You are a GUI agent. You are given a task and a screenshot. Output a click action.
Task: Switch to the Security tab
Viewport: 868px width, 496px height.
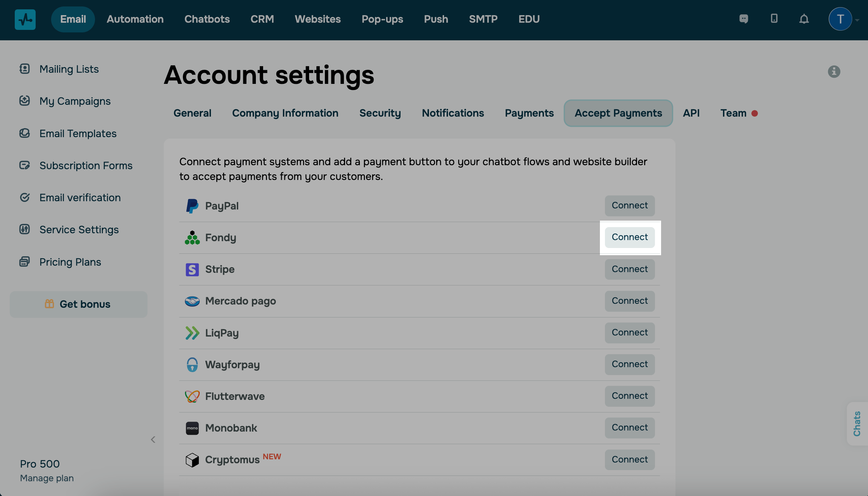click(x=380, y=113)
